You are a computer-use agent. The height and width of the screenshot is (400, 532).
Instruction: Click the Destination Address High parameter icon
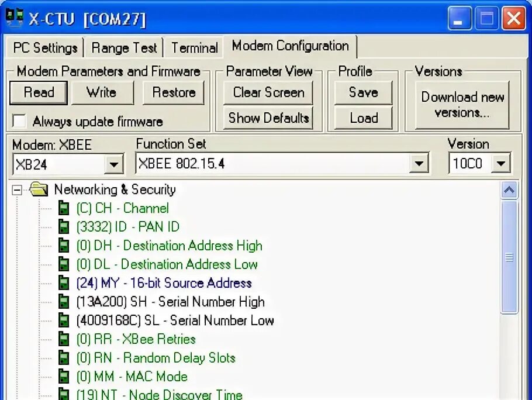pyautogui.click(x=64, y=245)
